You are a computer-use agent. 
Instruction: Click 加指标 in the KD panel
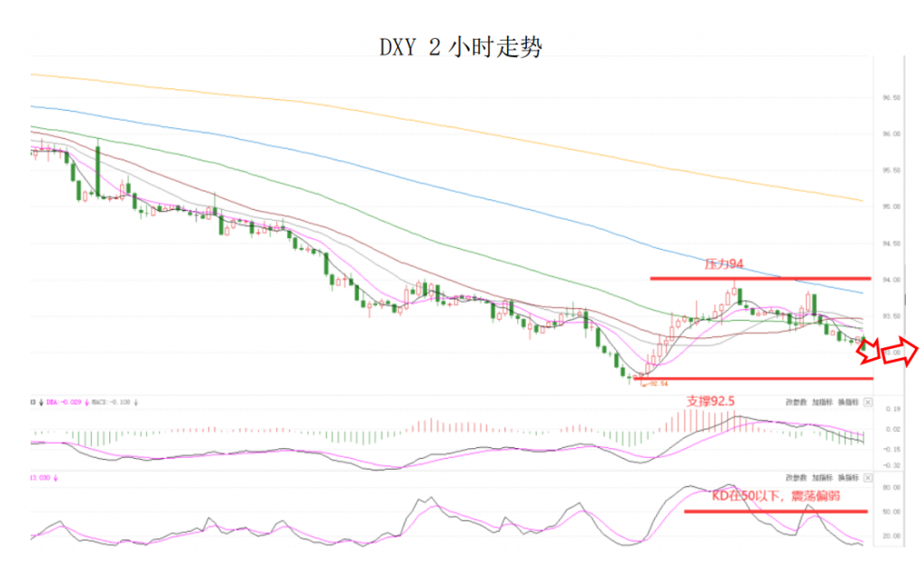point(822,478)
